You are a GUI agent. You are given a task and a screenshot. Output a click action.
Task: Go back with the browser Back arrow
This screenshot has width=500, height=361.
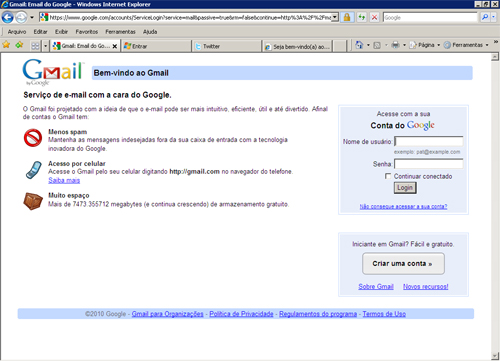coord(7,17)
